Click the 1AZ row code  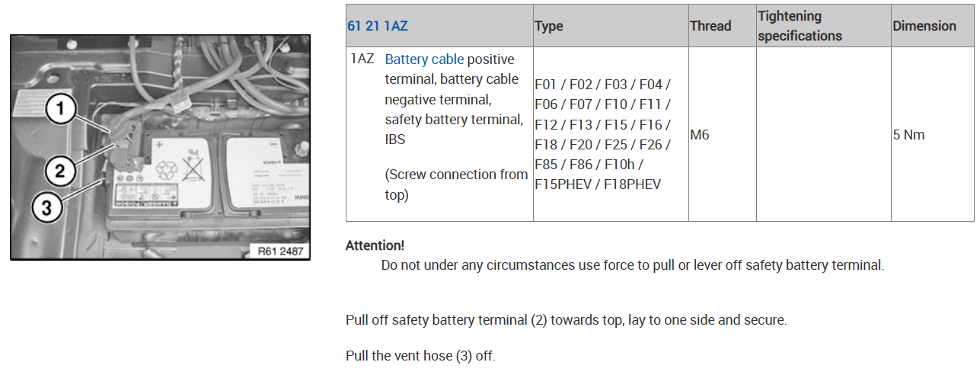(x=362, y=59)
